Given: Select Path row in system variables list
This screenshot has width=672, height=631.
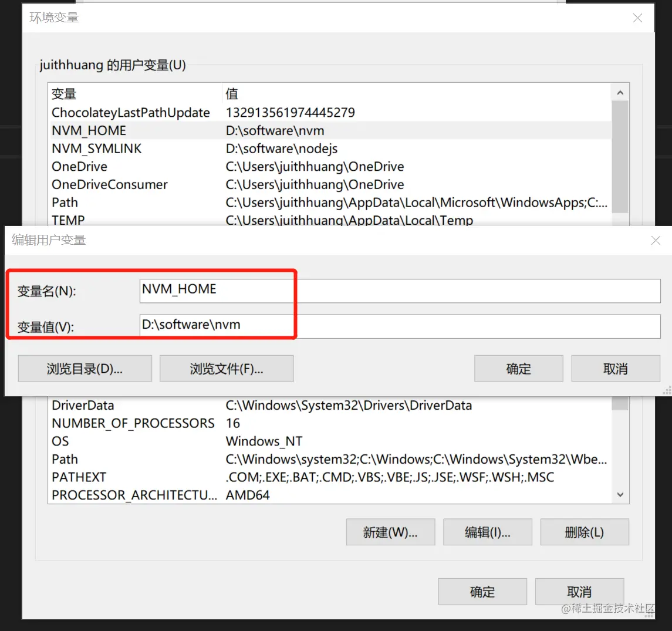Looking at the screenshot, I should pos(330,459).
